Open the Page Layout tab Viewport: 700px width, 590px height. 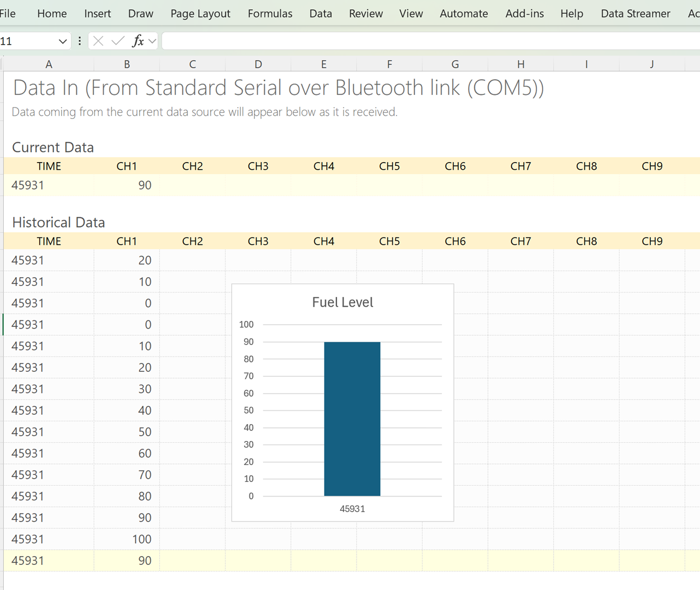pyautogui.click(x=200, y=14)
